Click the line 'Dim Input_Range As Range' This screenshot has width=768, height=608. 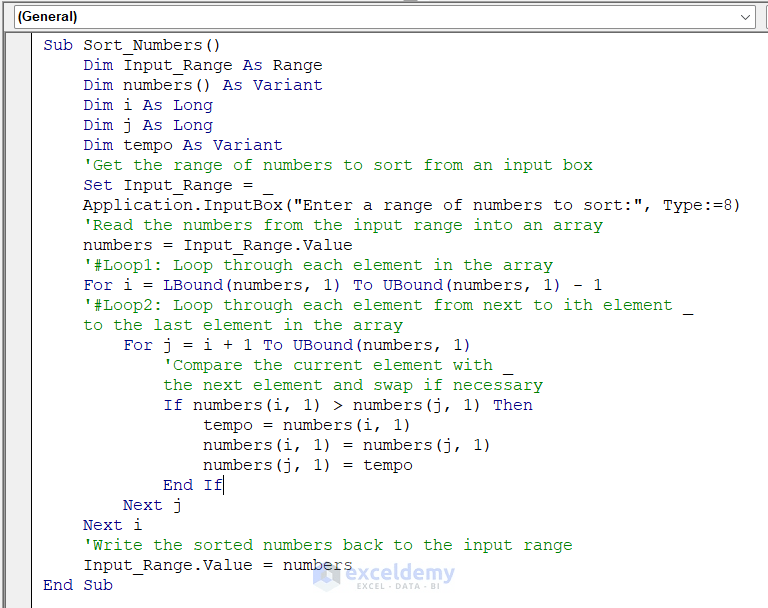click(203, 65)
